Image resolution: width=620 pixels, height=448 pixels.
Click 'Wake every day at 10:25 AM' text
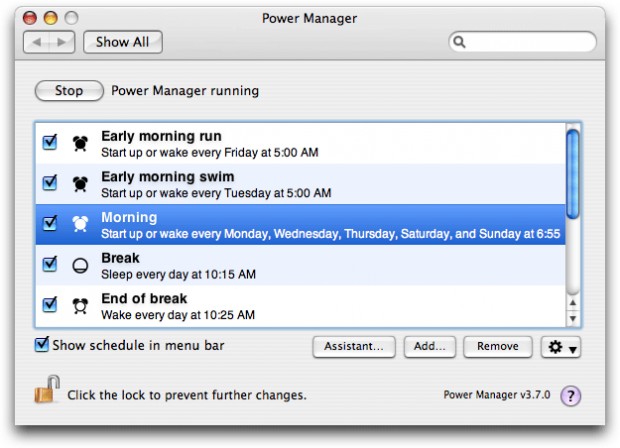click(178, 315)
